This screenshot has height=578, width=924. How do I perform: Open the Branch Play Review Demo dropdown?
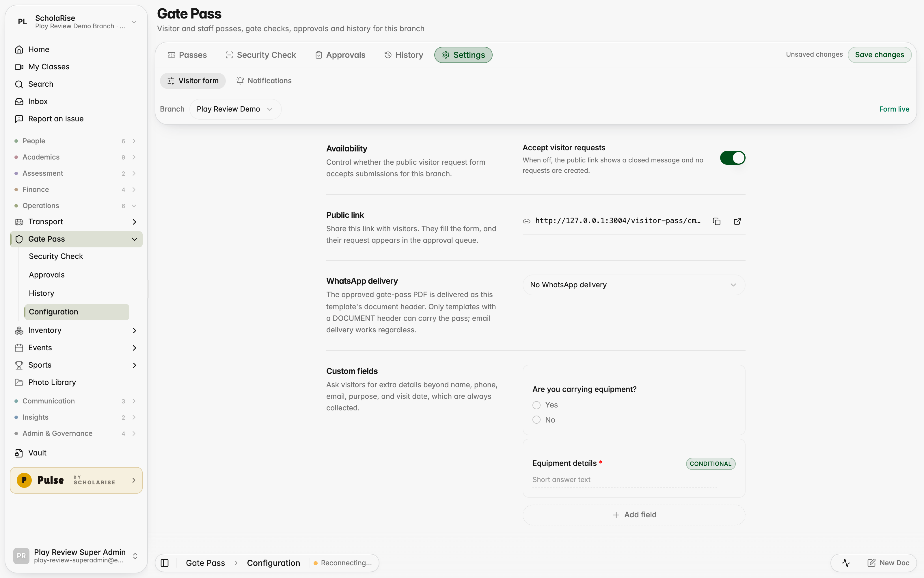235,109
